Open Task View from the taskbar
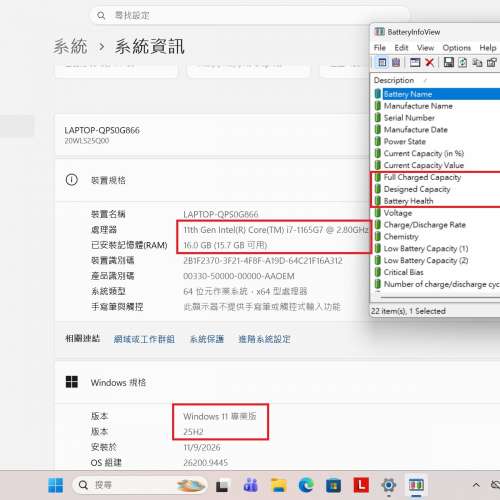This screenshot has height=500, width=500. coord(222,485)
